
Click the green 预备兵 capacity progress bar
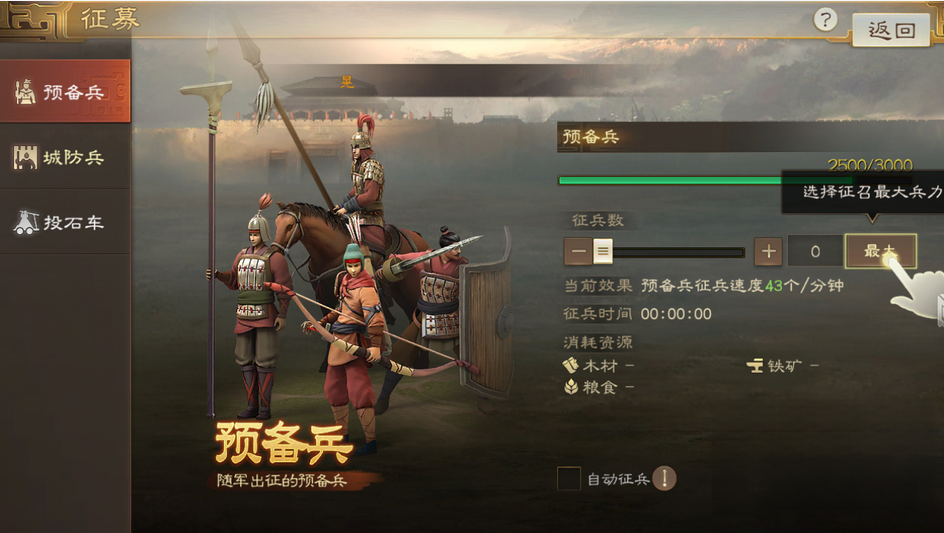tap(706, 180)
